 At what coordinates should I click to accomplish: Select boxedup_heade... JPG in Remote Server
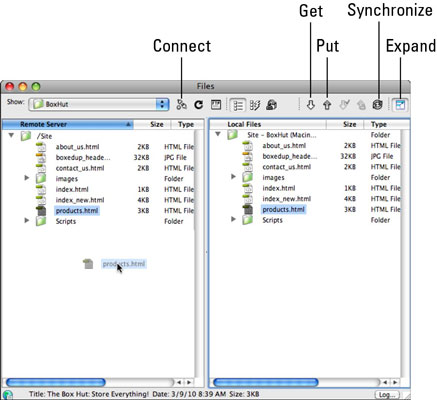[x=83, y=157]
